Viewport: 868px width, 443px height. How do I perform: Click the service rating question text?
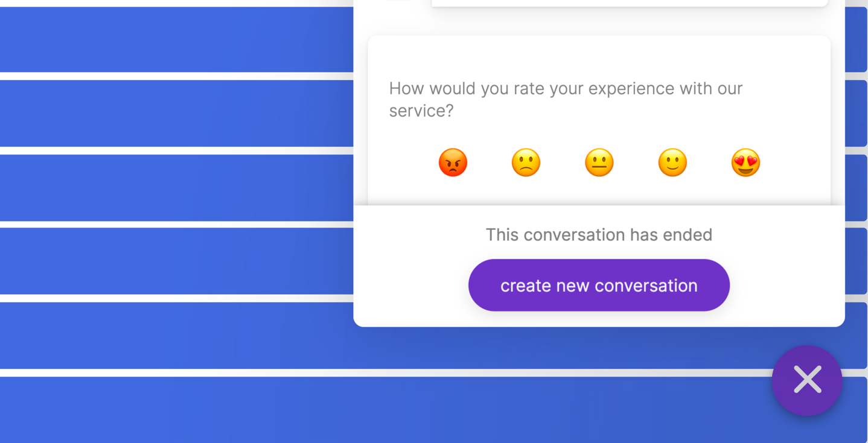pyautogui.click(x=566, y=99)
